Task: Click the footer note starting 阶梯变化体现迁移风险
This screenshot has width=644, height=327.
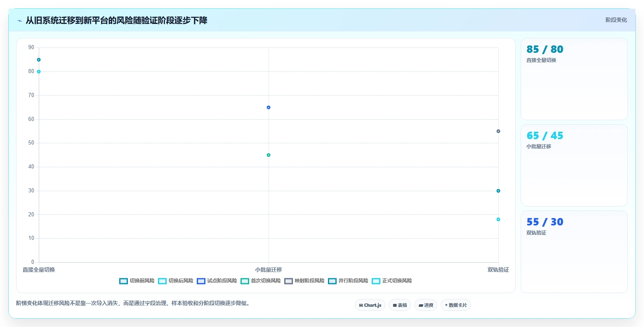Action: pos(133,303)
